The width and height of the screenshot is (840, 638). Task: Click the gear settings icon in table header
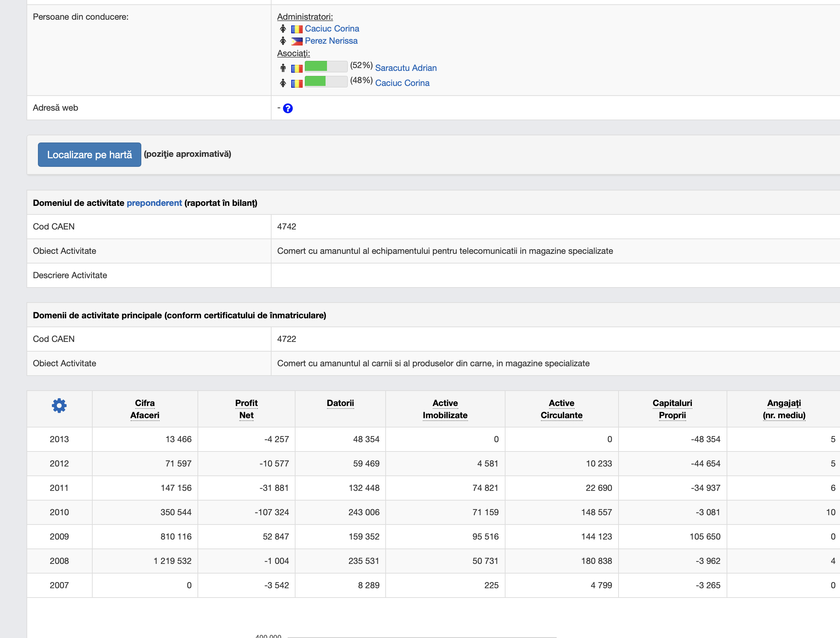click(x=59, y=406)
